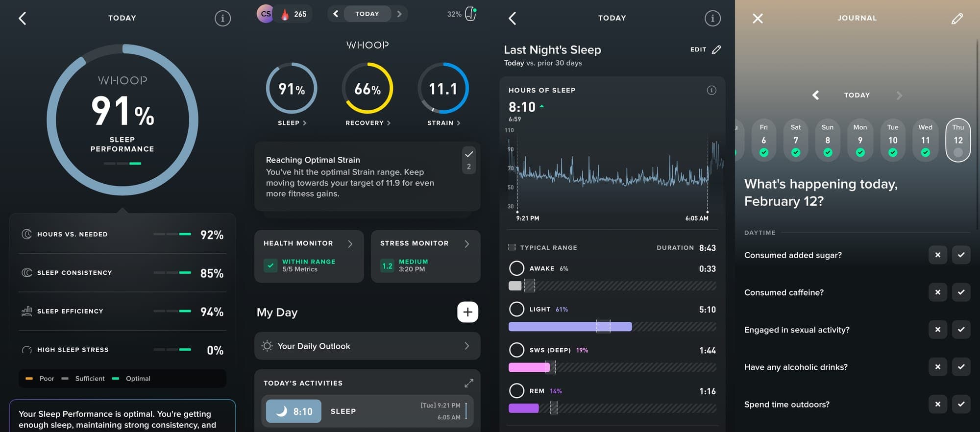Expand Today's Activities with the arrows icon
This screenshot has width=980, height=432.
[x=468, y=383]
